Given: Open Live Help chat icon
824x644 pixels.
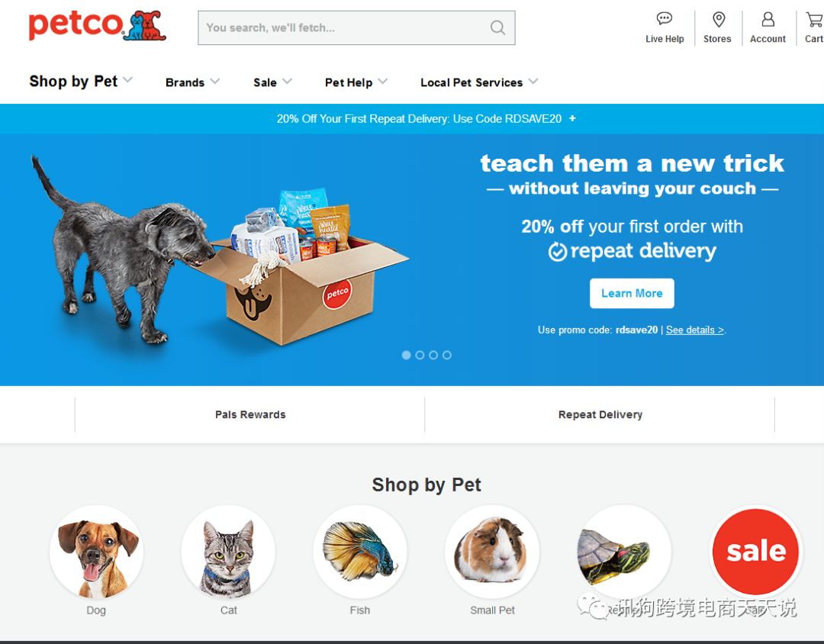Looking at the screenshot, I should [x=665, y=19].
